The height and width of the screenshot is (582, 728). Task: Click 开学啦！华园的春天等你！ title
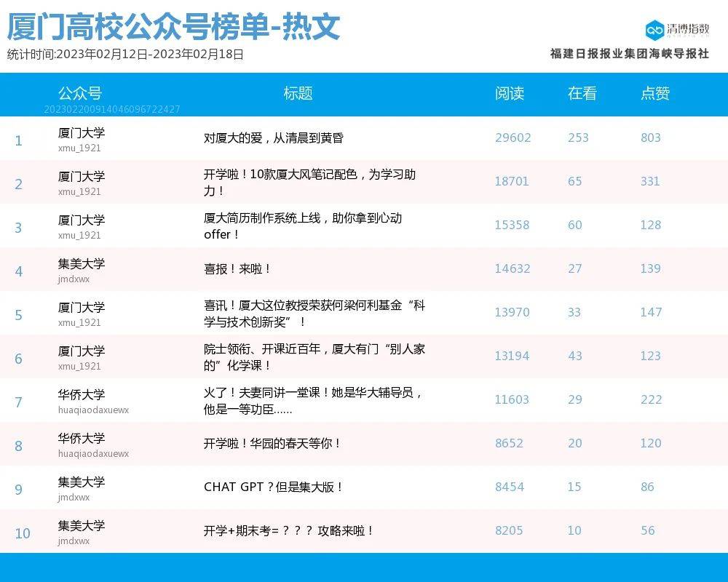(x=272, y=443)
